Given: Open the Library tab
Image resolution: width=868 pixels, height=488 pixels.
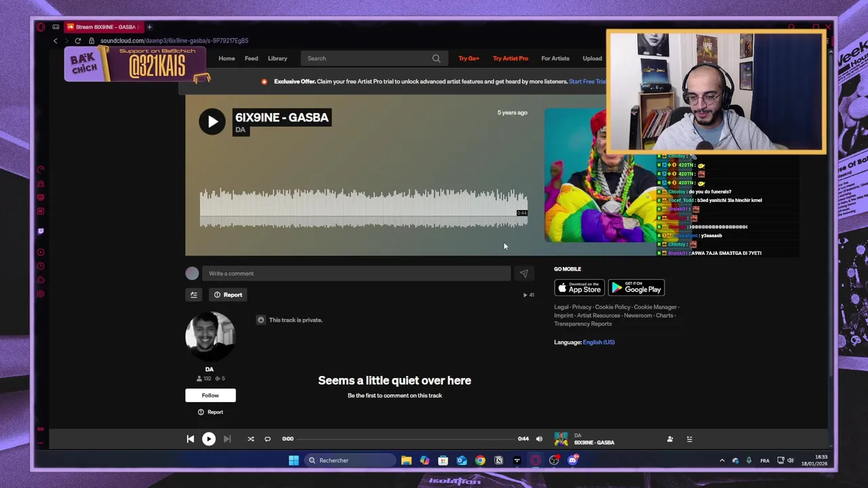Looking at the screenshot, I should click(277, 58).
